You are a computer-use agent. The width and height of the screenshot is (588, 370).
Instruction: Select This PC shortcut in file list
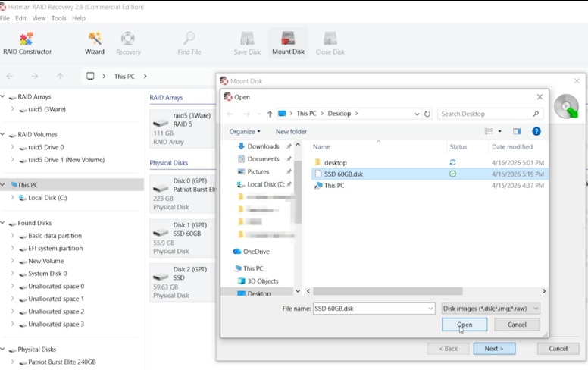tap(334, 185)
